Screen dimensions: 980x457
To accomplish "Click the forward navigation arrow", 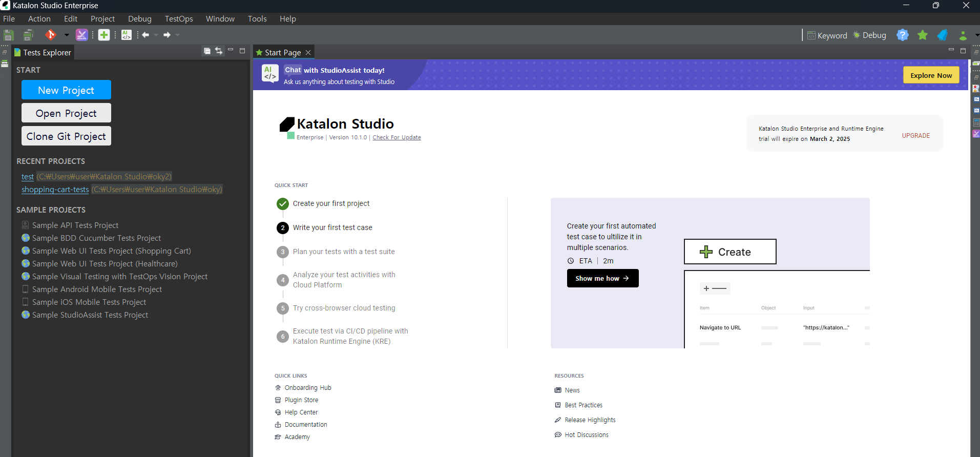I will coord(167,35).
